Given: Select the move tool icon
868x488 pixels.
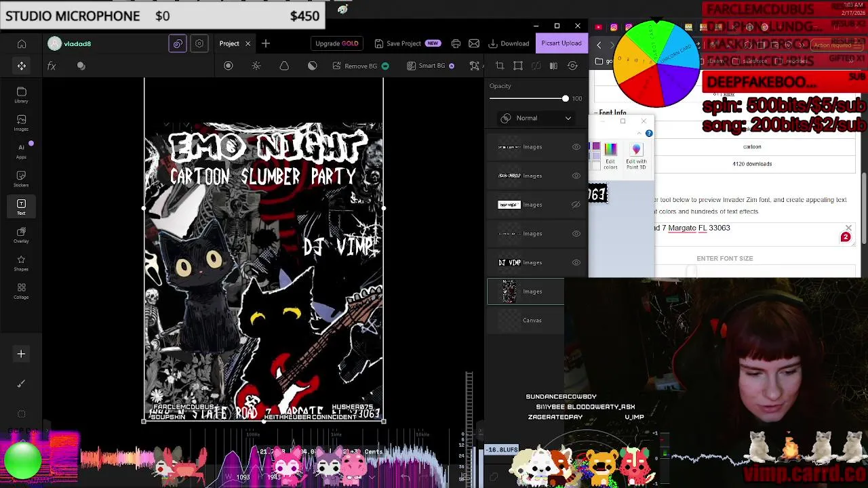Looking at the screenshot, I should [22, 66].
